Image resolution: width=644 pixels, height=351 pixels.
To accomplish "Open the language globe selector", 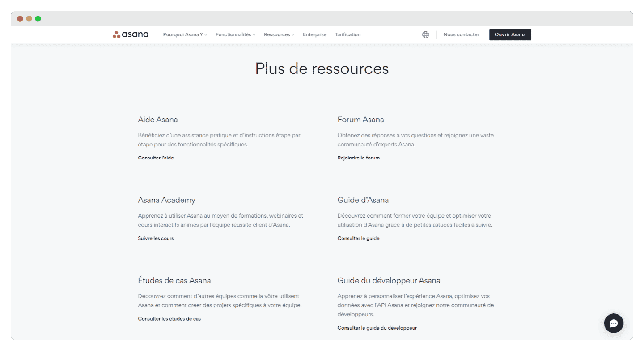I will point(426,34).
